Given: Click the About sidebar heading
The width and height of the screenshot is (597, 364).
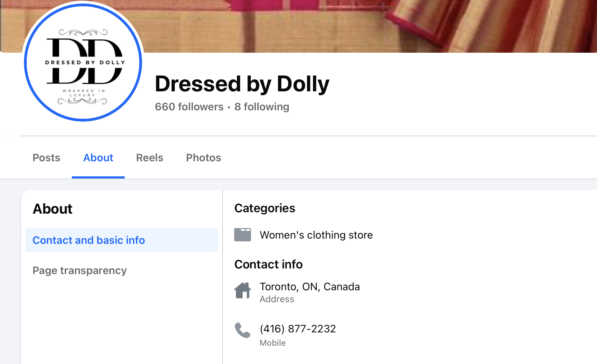Looking at the screenshot, I should [53, 209].
